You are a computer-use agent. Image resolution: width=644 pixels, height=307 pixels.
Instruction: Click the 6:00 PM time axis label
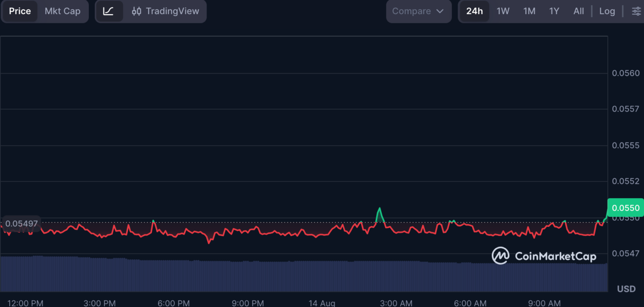173,303
